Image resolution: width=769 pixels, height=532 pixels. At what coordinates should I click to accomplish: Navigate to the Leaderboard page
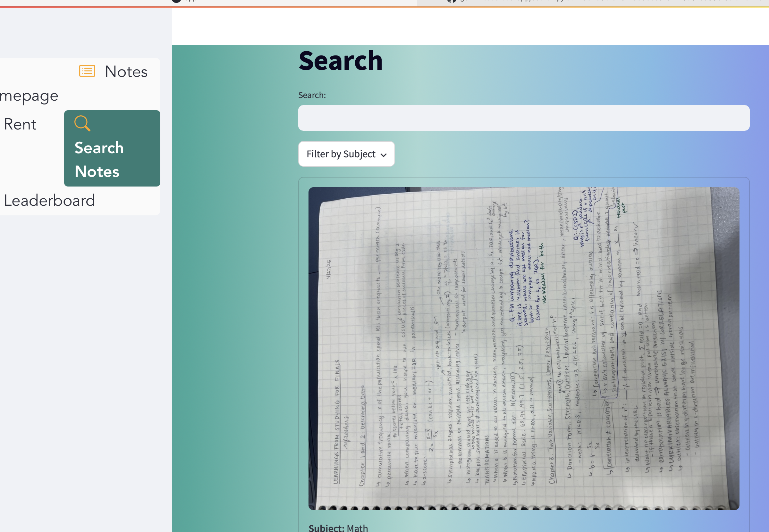49,200
